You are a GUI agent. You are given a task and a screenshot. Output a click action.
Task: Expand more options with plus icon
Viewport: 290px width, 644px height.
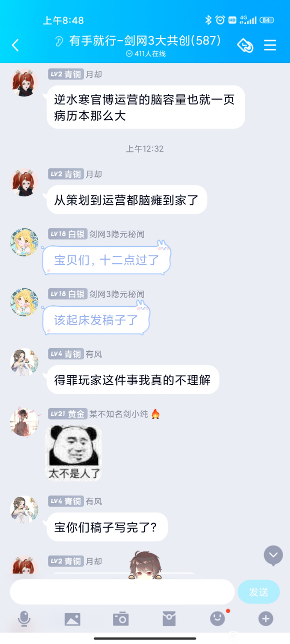(x=265, y=619)
